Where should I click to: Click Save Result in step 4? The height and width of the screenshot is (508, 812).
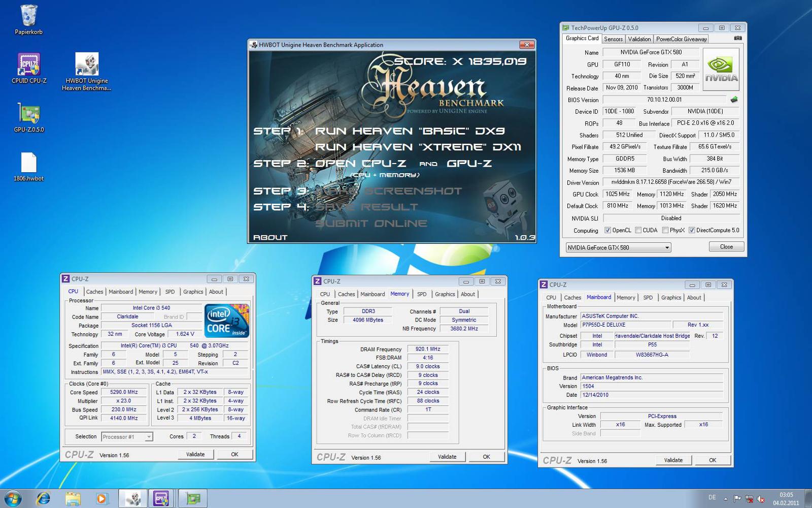[366, 207]
